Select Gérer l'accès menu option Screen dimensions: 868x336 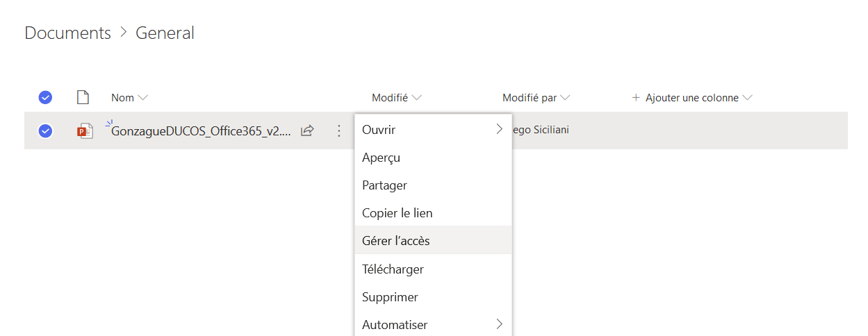coord(395,241)
